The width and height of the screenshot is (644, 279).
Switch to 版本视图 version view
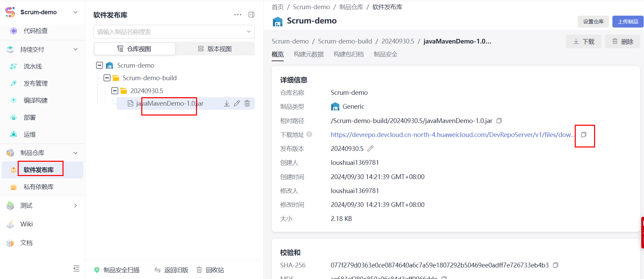[215, 49]
